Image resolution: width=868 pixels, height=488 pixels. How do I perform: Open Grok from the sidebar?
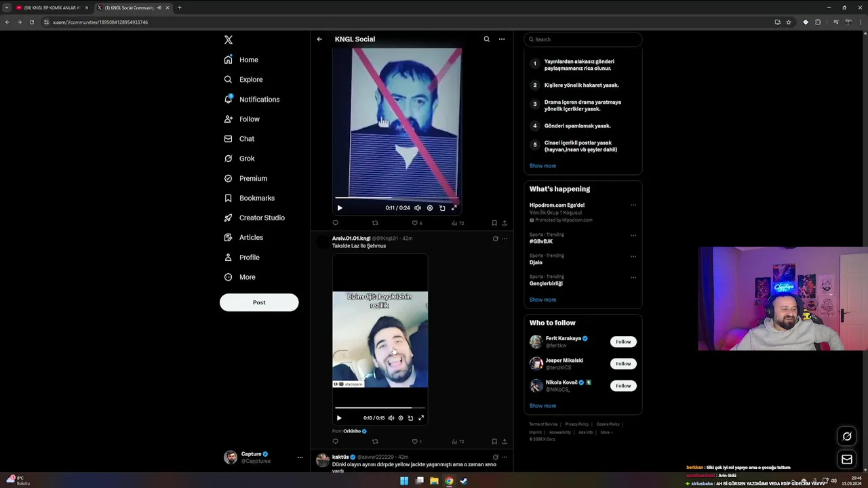[239, 158]
